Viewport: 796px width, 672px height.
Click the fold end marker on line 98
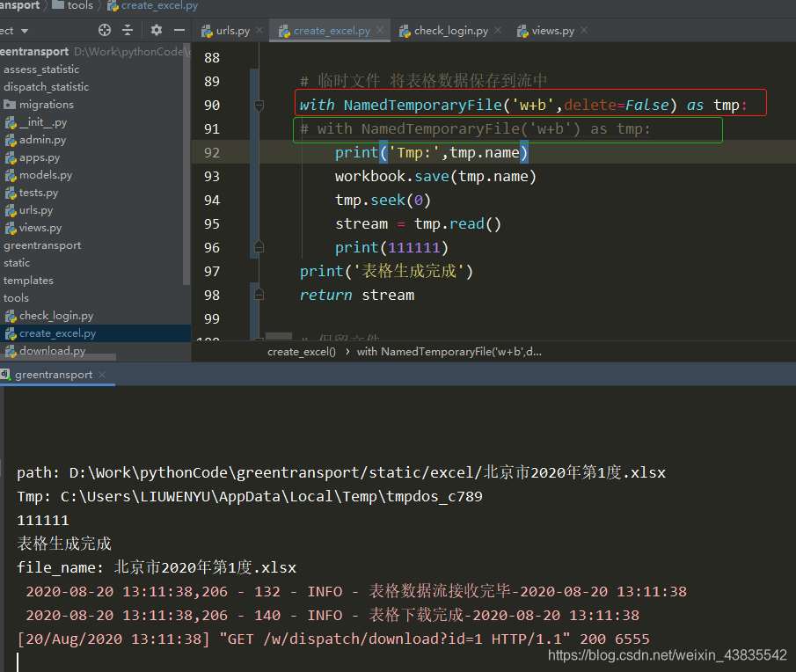(x=259, y=295)
